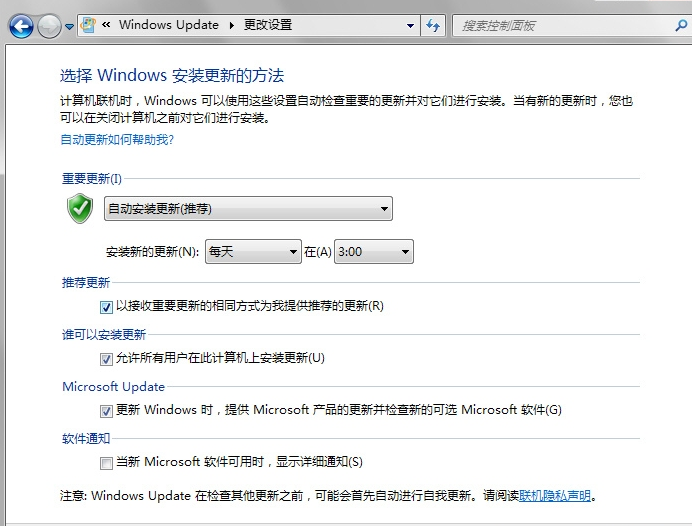Open the 每天 install frequency dropdown
692x526 pixels.
[253, 252]
